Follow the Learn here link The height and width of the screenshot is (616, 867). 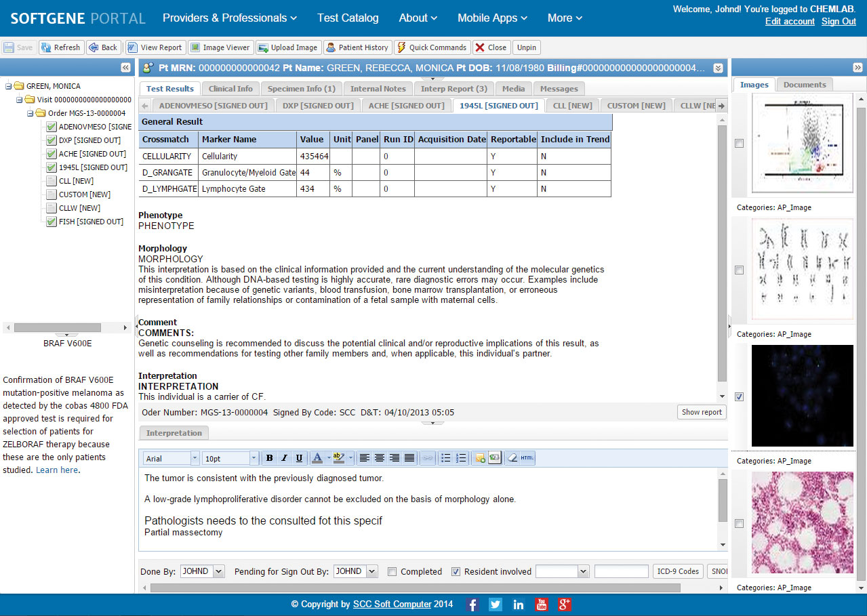coord(57,470)
